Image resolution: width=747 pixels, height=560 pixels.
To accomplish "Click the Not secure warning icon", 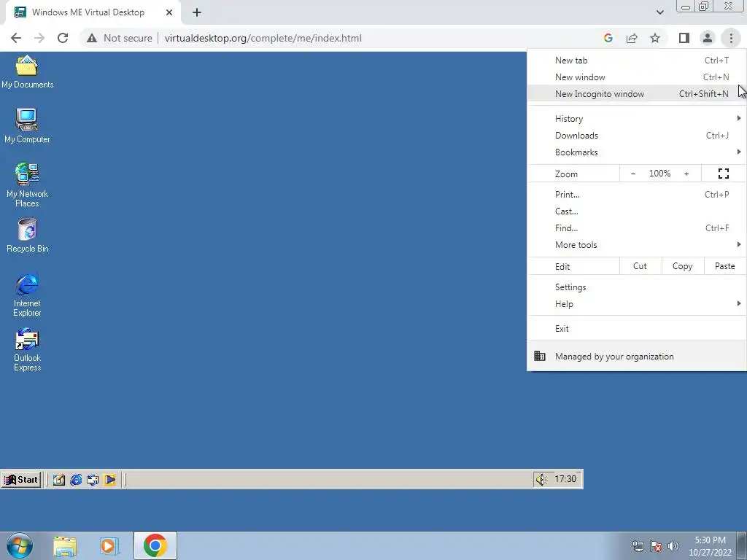I will pyautogui.click(x=92, y=38).
